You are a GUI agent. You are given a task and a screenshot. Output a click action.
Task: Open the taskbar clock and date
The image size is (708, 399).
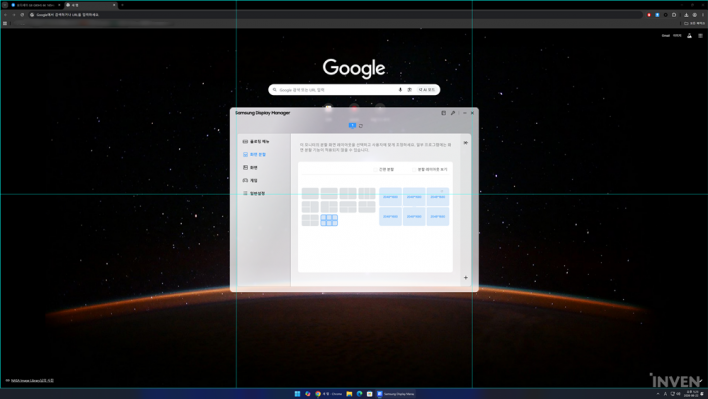pos(691,394)
